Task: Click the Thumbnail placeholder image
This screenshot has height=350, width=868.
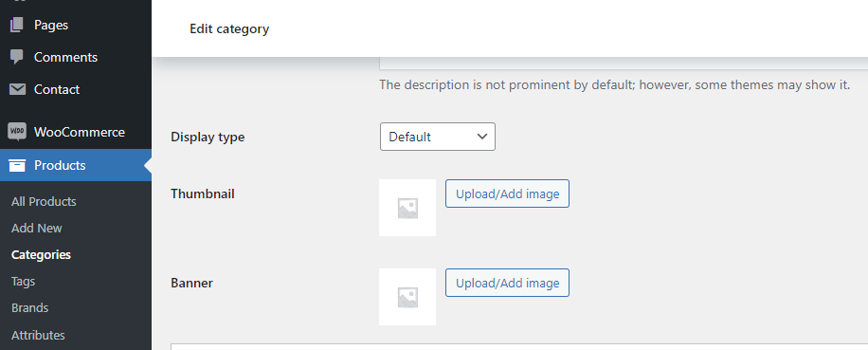Action: coord(407,208)
